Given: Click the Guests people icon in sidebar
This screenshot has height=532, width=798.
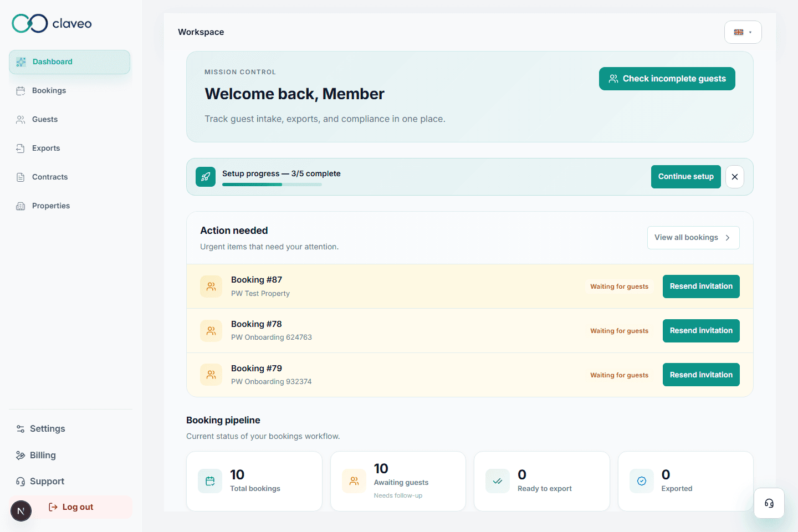Looking at the screenshot, I should coord(21,120).
